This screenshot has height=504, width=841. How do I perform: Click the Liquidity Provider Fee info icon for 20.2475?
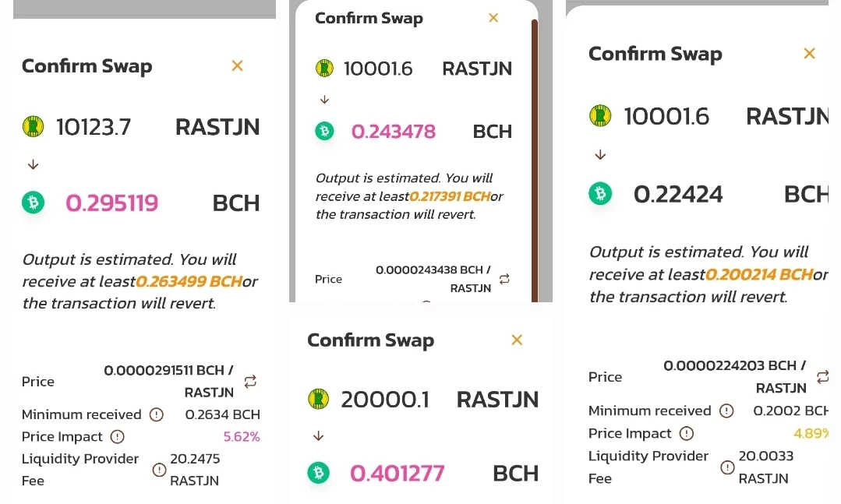[x=159, y=470]
